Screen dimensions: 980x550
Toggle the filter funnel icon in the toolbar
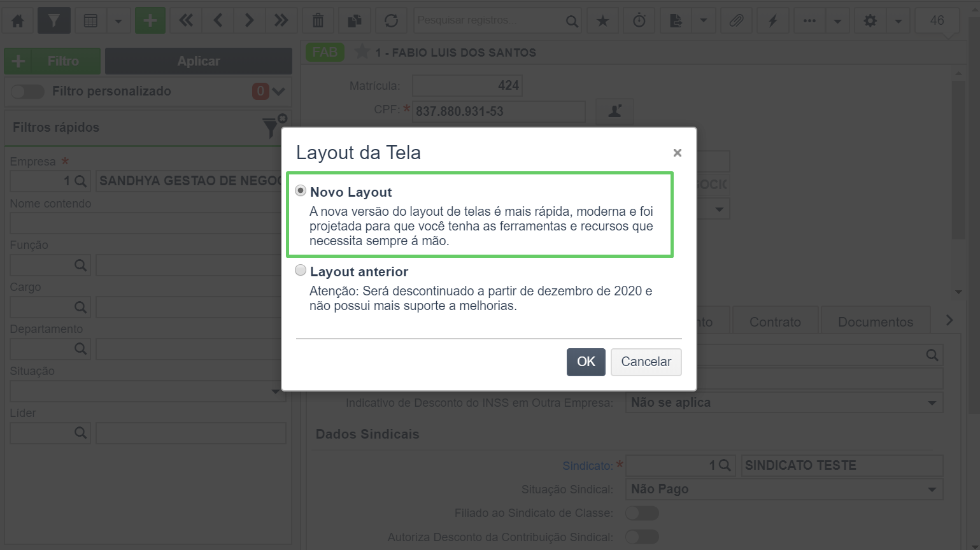tap(54, 20)
